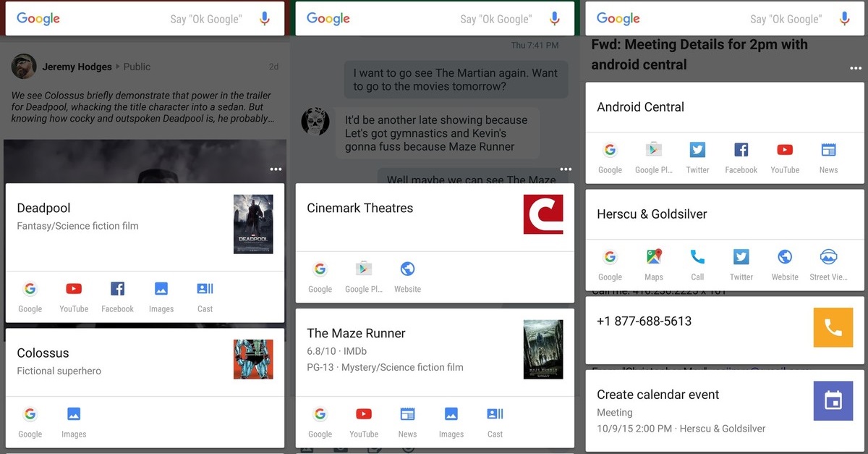
Task: Tap the Google search field on right screen
Action: pyautogui.click(x=725, y=19)
